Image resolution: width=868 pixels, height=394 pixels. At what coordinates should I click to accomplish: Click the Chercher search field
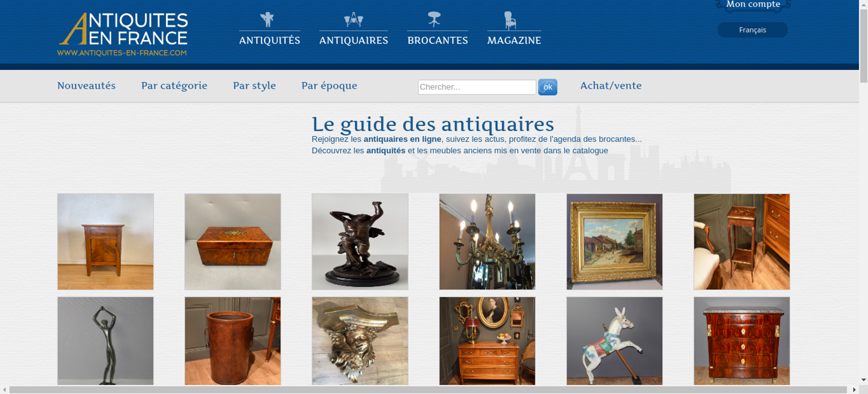477,87
